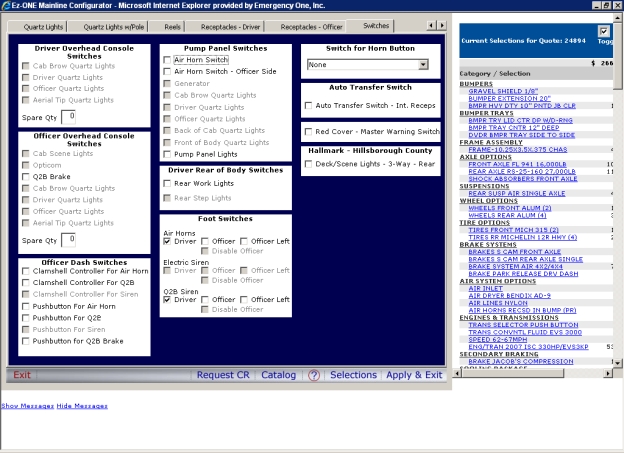Open TRANS SELECTOR PUSH BUTTON link
The width and height of the screenshot is (624, 453).
coord(523,325)
